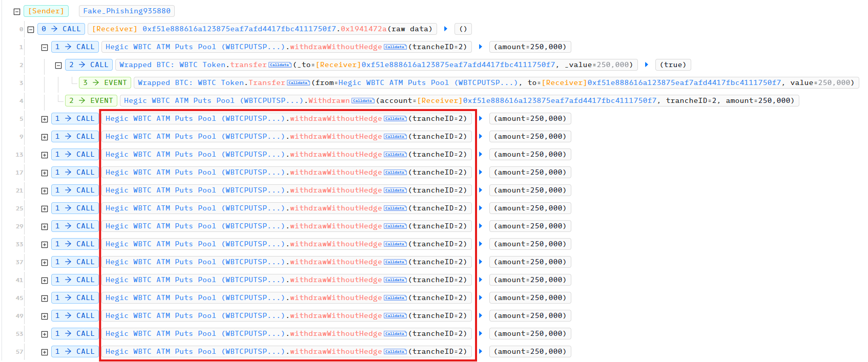Open calldata badge on line 25 call

click(x=395, y=208)
